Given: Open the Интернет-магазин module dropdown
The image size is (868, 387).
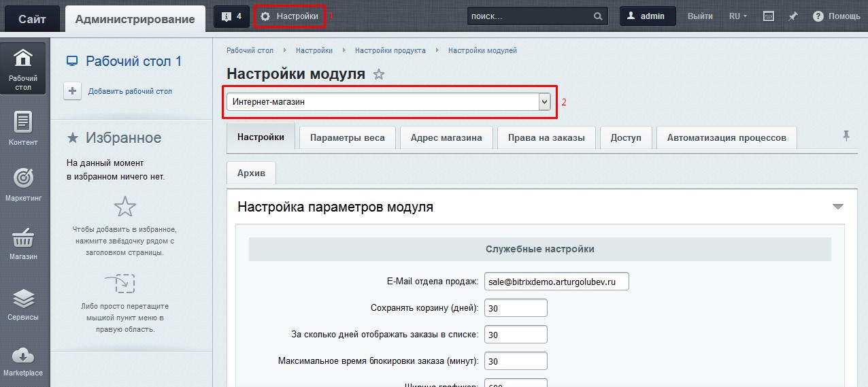Looking at the screenshot, I should tap(388, 102).
